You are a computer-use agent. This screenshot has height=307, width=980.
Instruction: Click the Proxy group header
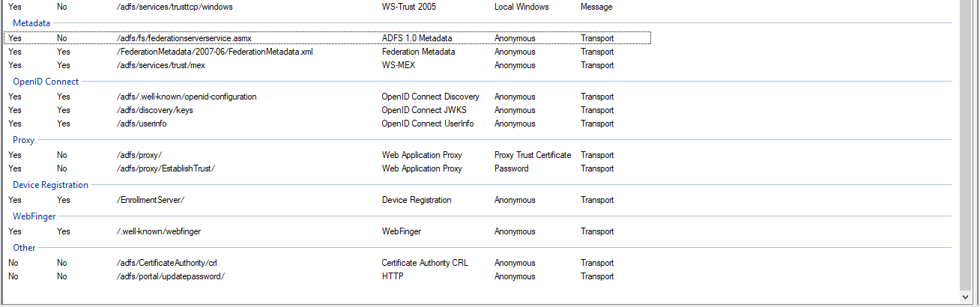tap(23, 140)
